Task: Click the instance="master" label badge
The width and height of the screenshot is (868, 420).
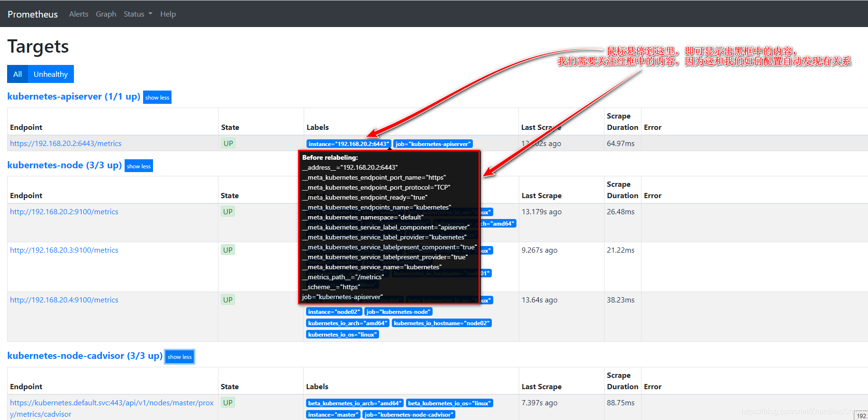Action: pos(333,414)
